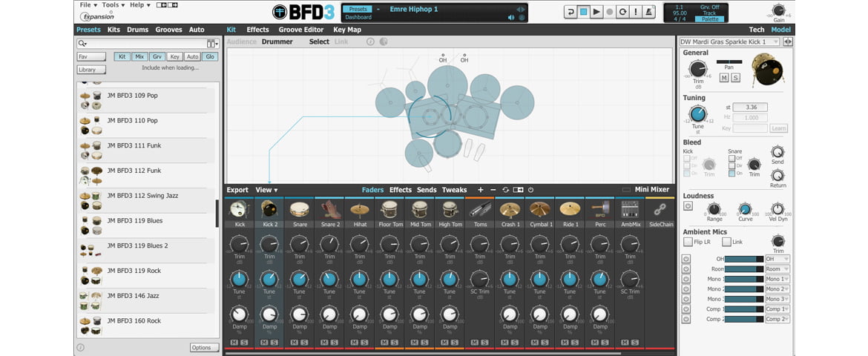Screen dimensions: 868x356
Task: Load the JM BFD3 111 Funk preset
Action: [146, 151]
